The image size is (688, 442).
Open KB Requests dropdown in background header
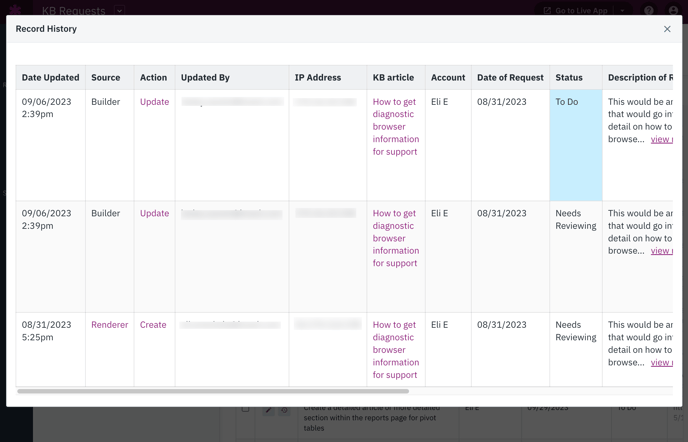(119, 10)
